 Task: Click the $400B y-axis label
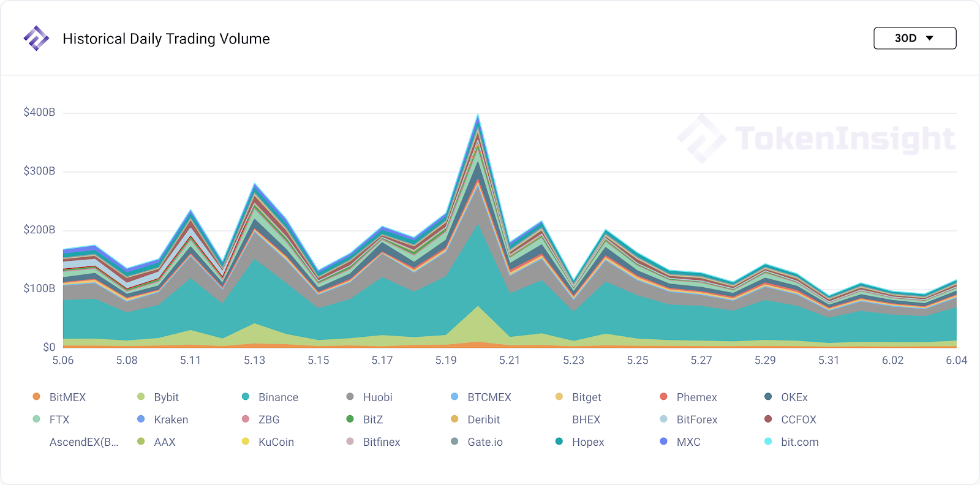click(39, 112)
